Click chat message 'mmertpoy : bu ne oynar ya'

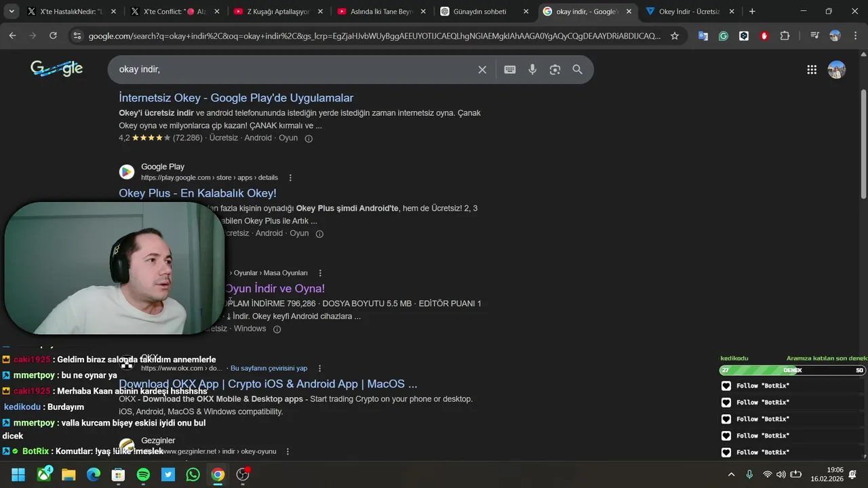tap(60, 375)
